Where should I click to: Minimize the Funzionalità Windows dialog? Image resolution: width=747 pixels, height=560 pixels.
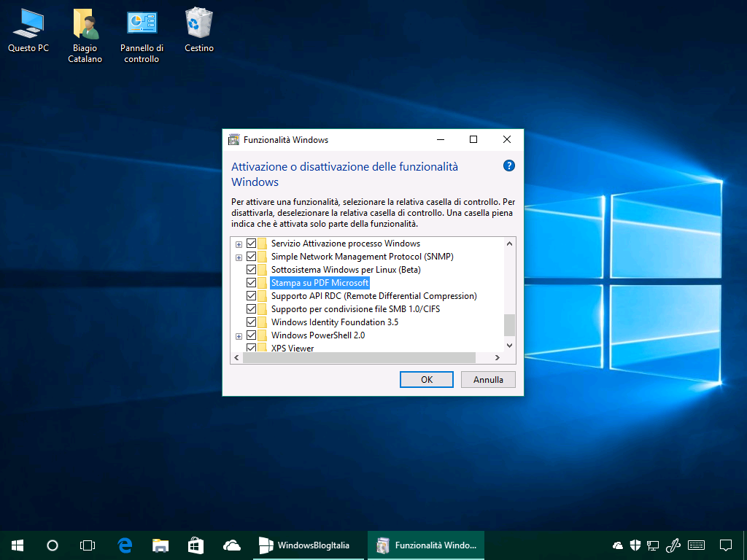click(440, 139)
